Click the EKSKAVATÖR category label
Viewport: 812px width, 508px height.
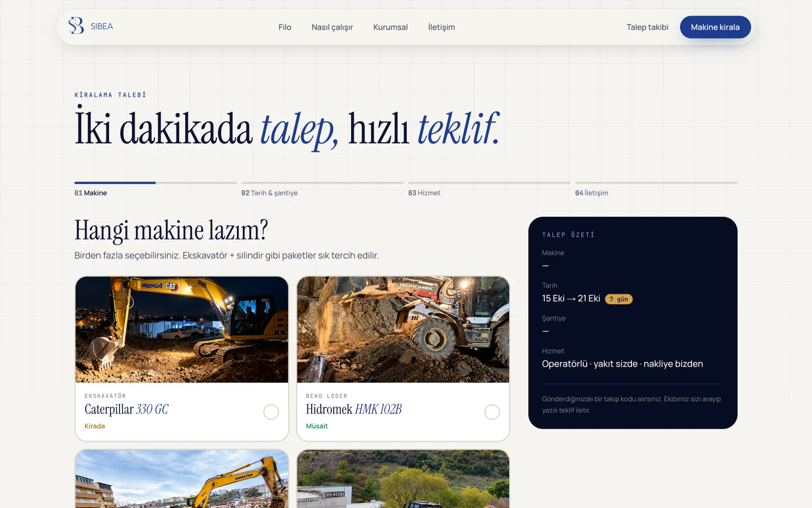tap(105, 396)
